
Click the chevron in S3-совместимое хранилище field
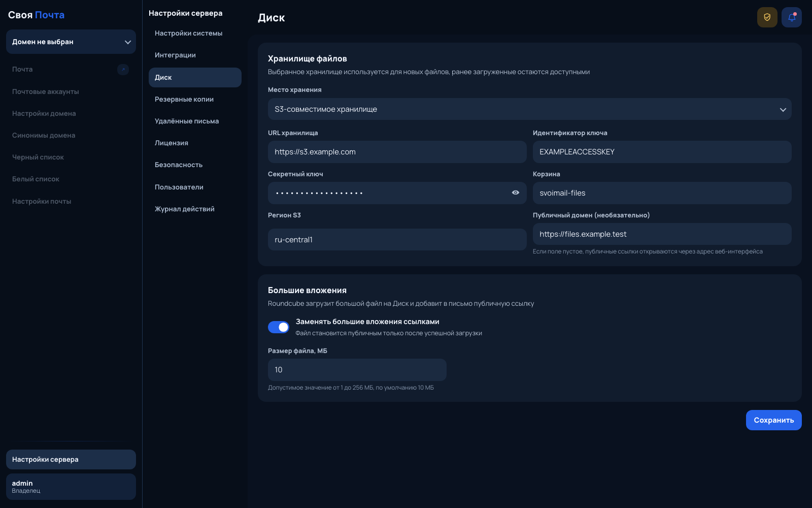coord(783,110)
